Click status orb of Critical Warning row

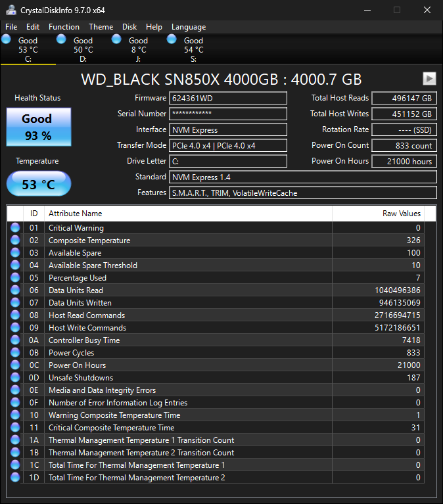tap(15, 227)
